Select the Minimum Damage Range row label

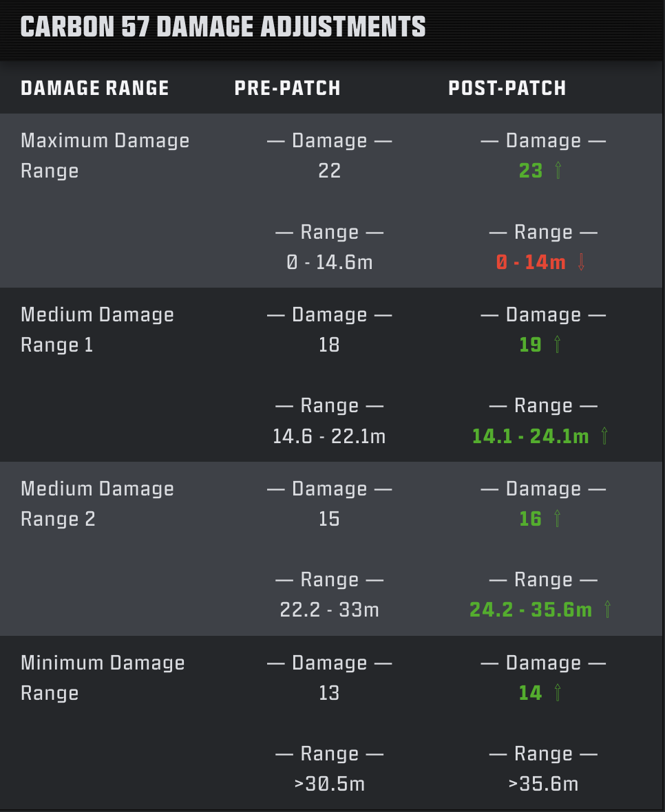(103, 678)
